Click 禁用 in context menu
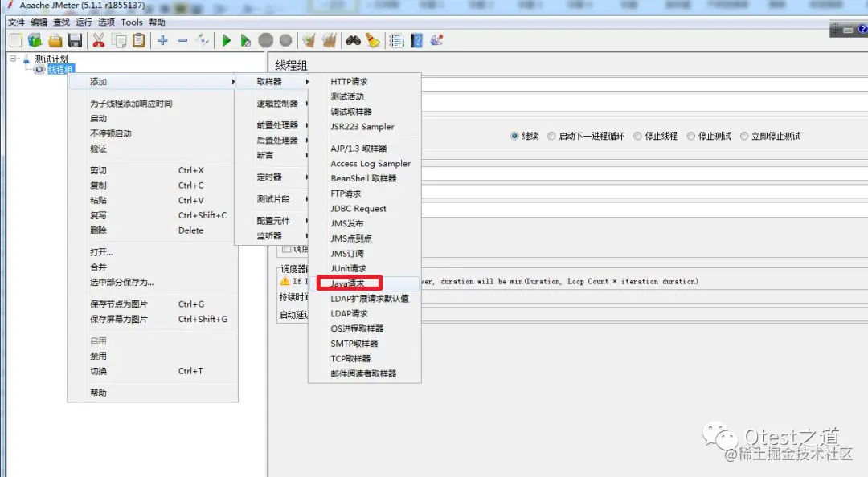Screen dimensions: 868x477 153,356
